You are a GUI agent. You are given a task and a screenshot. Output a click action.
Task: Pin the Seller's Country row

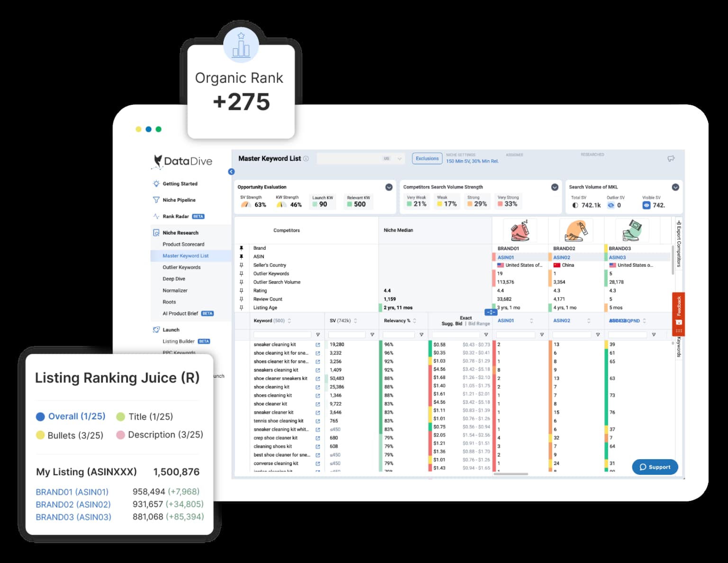coord(241,265)
